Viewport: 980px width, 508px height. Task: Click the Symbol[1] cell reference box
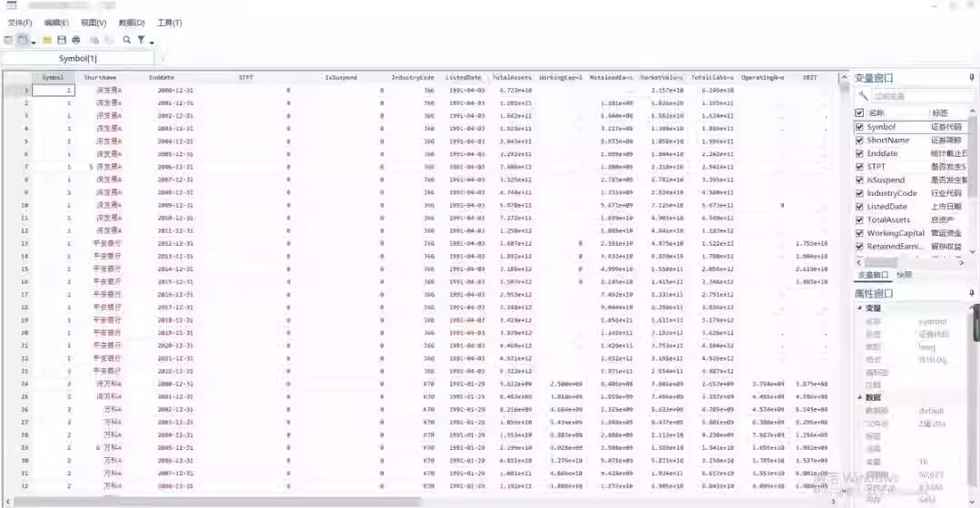point(77,58)
